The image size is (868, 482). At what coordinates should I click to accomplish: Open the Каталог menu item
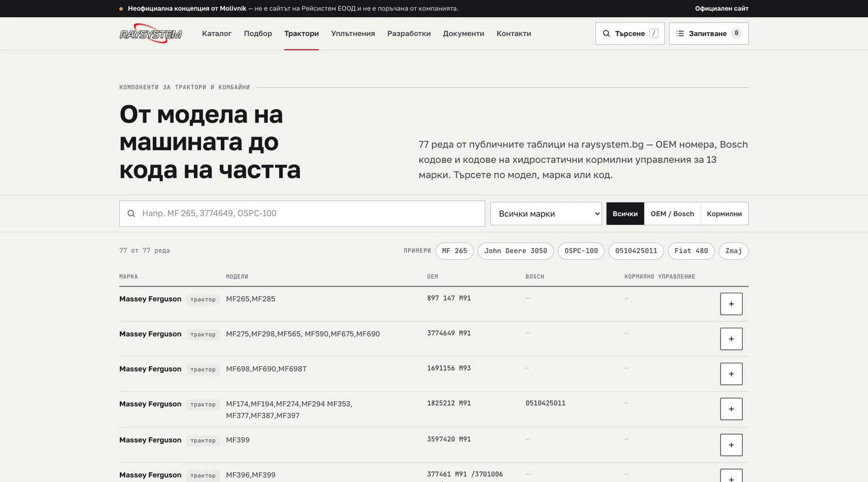point(216,33)
